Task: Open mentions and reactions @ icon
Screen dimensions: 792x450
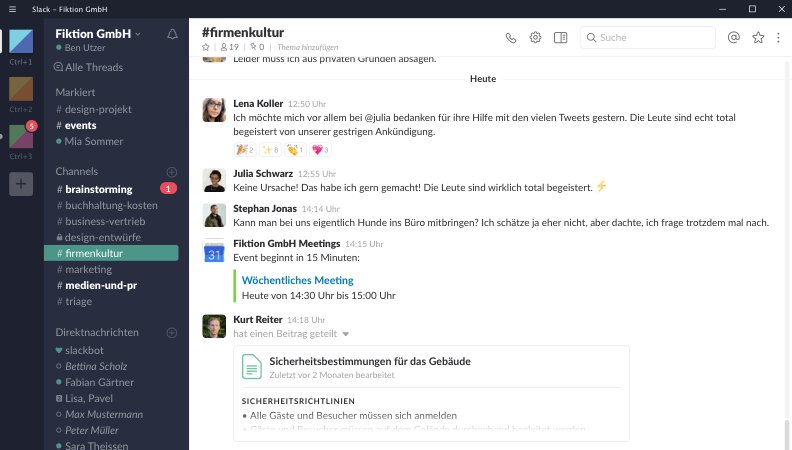Action: [x=733, y=37]
